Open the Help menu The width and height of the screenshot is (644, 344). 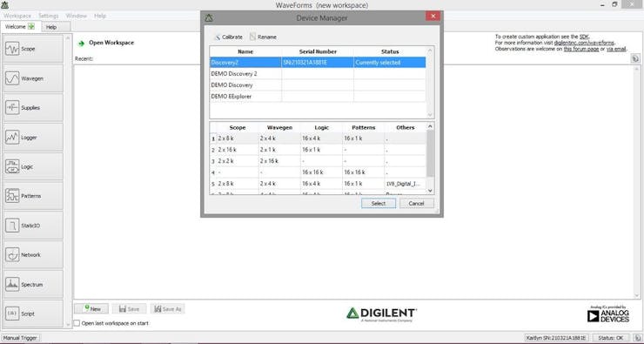[x=100, y=16]
